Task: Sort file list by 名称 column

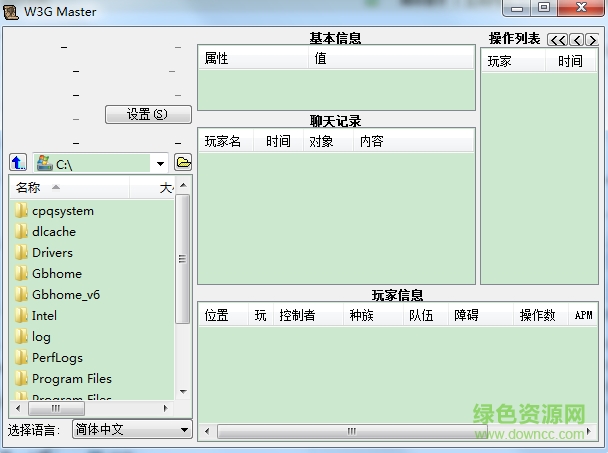Action: coord(70,188)
